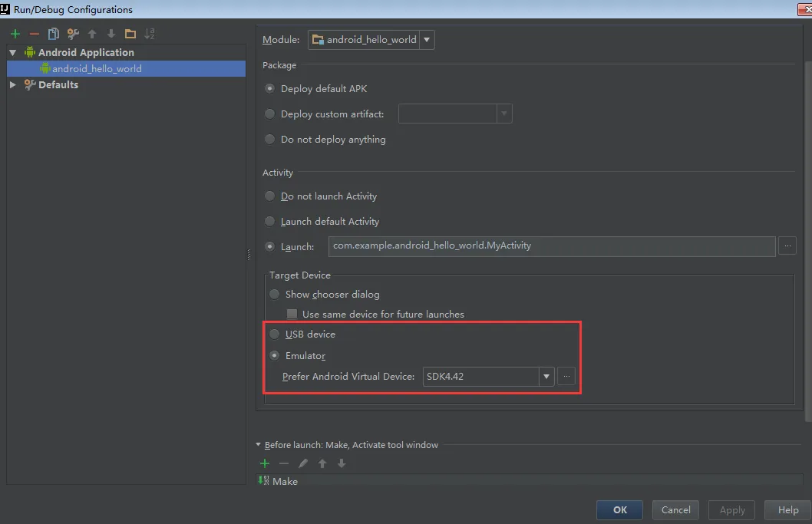
Task: Copy configuration using the duplicate icon
Action: coord(53,35)
